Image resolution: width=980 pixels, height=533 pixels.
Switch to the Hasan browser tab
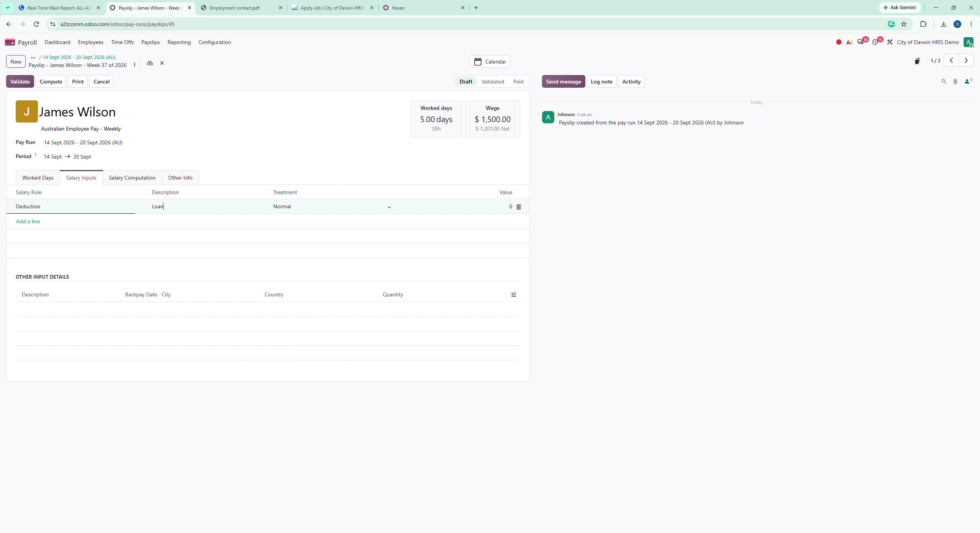point(424,8)
